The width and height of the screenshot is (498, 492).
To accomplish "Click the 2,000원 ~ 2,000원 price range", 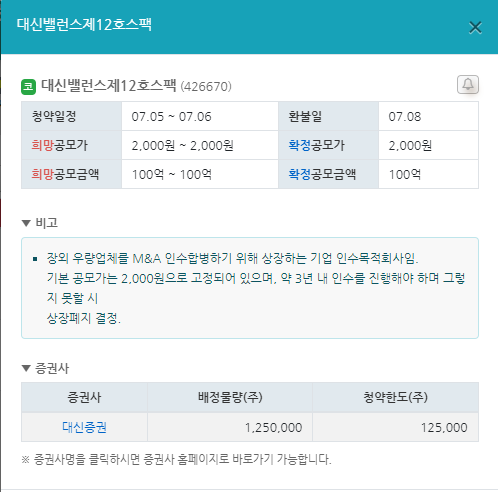I will pyautogui.click(x=182, y=146).
